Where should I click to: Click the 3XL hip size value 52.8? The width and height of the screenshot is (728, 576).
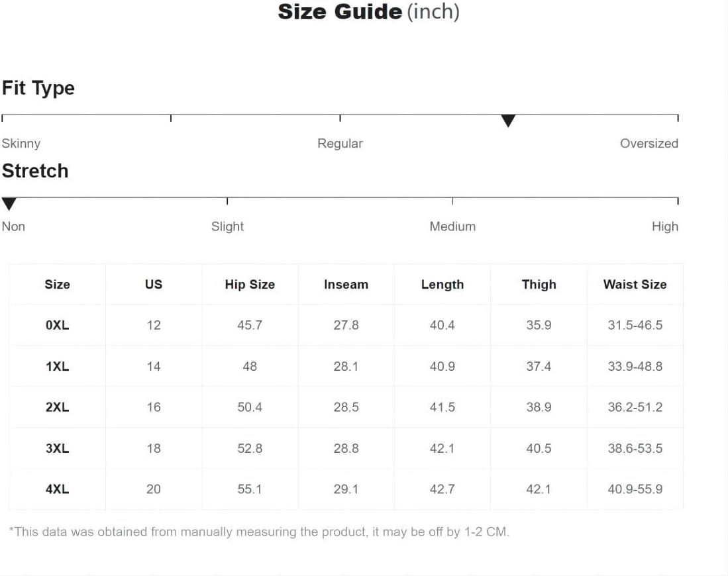coord(250,448)
